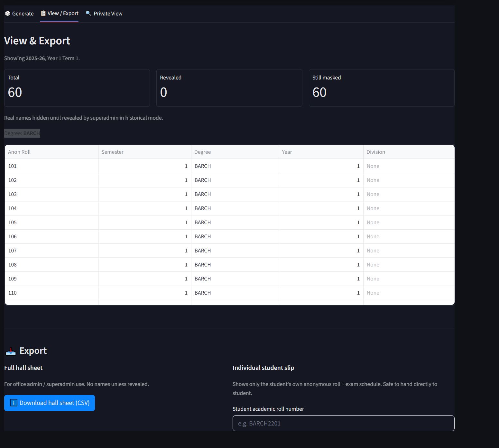Image resolution: width=499 pixels, height=448 pixels.
Task: Select Anon Roll cell 106
Action: (51, 237)
